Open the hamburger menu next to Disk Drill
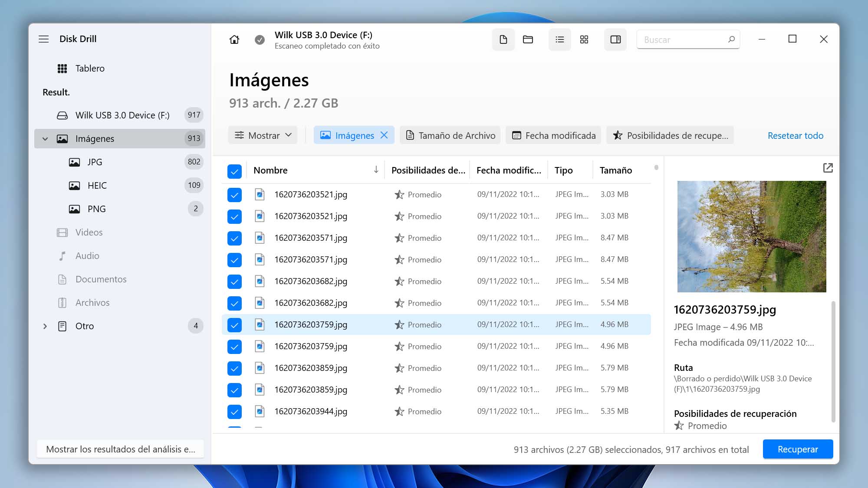The height and width of the screenshot is (488, 868). click(44, 39)
